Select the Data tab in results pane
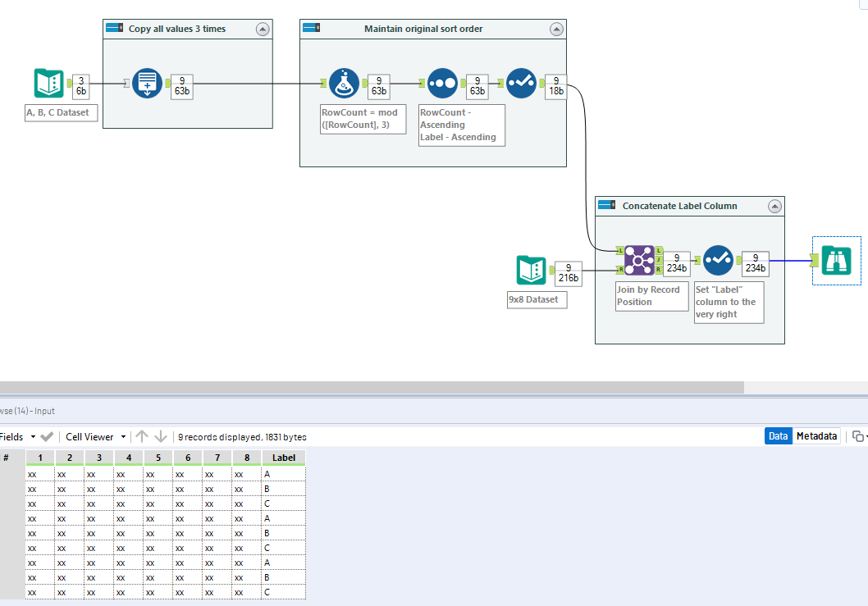 (778, 435)
